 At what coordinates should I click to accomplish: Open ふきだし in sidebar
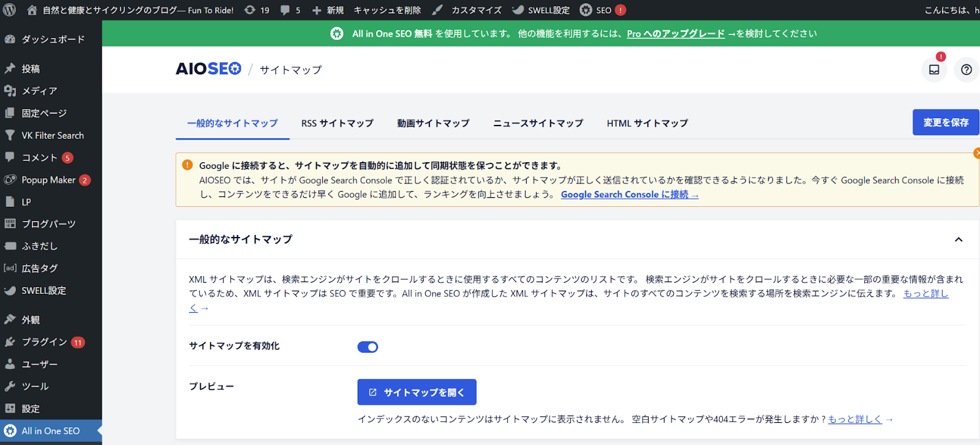pos(51,246)
